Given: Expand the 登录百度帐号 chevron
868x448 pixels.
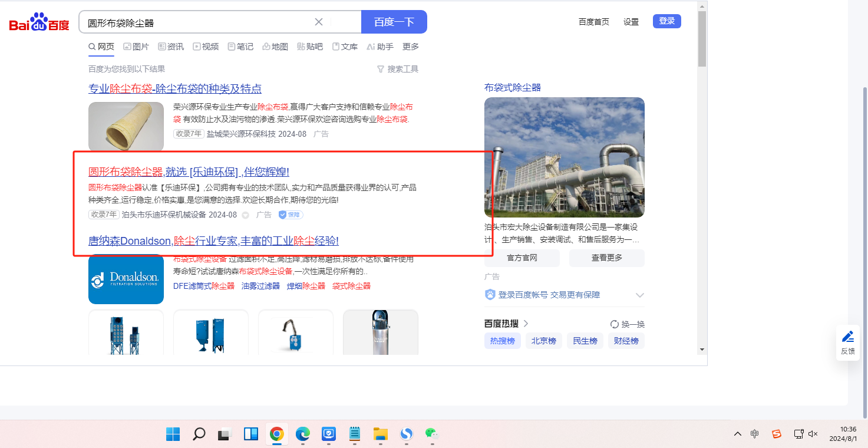Looking at the screenshot, I should pos(640,295).
